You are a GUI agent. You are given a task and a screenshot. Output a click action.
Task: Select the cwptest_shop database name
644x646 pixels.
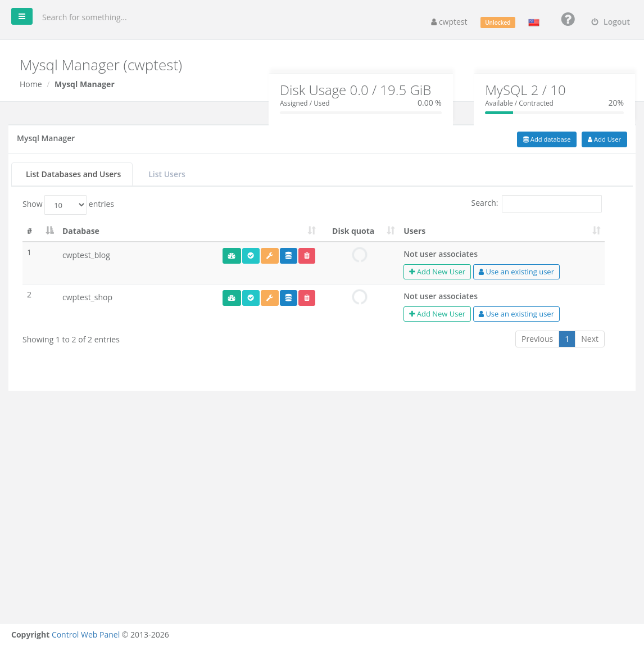tap(87, 297)
